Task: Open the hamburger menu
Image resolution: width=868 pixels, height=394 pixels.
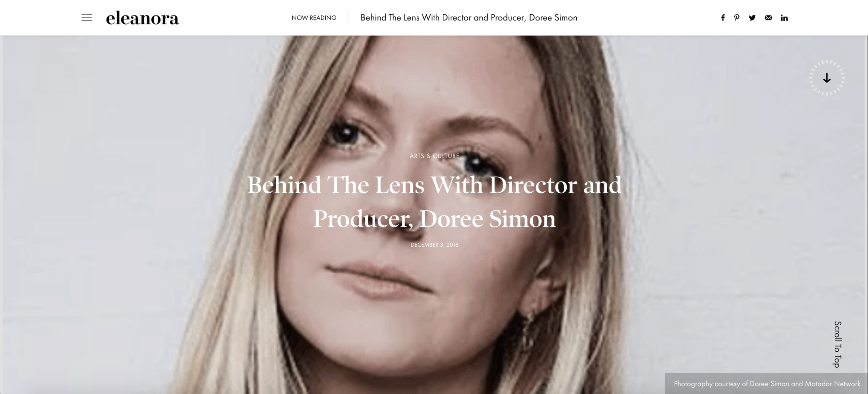Action: coord(87,17)
